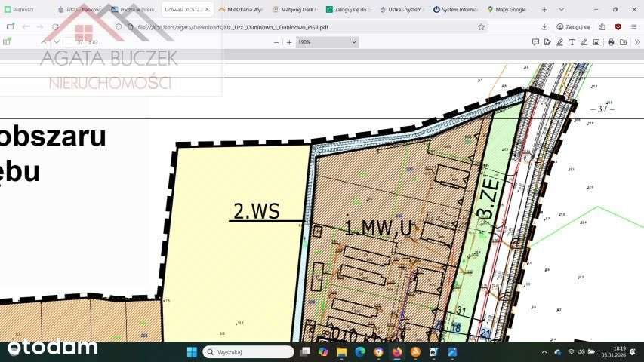Viewport: 644px width, 362px height.
Task: Open Solitaire app from the taskbar
Action: pyautogui.click(x=434, y=351)
